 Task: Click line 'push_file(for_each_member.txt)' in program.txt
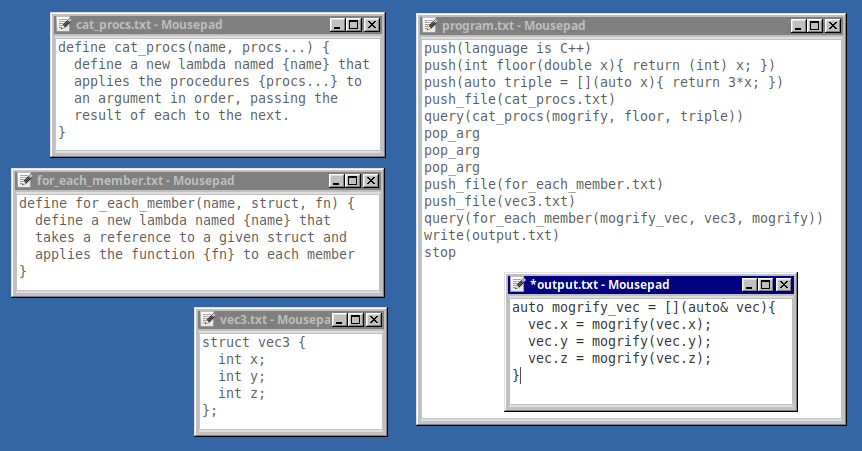(543, 184)
